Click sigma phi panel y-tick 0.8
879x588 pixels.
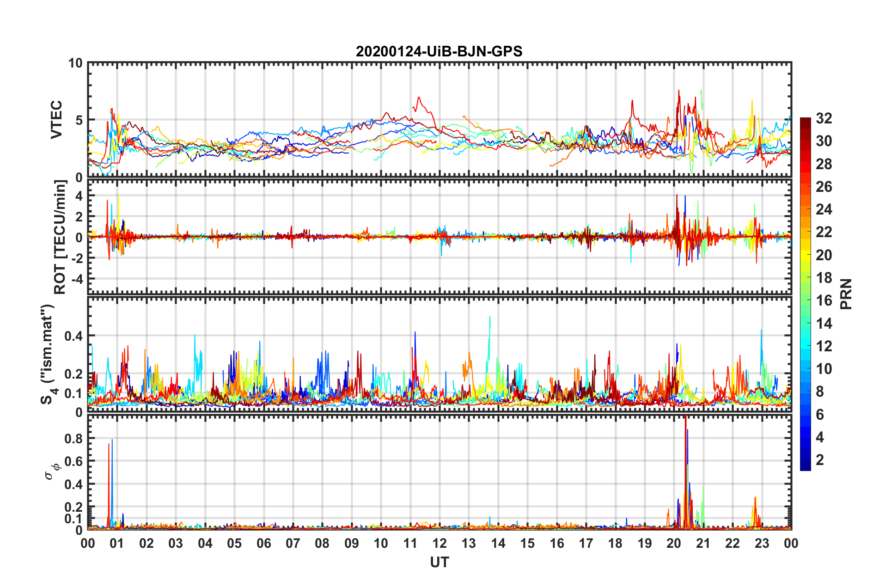pos(73,438)
